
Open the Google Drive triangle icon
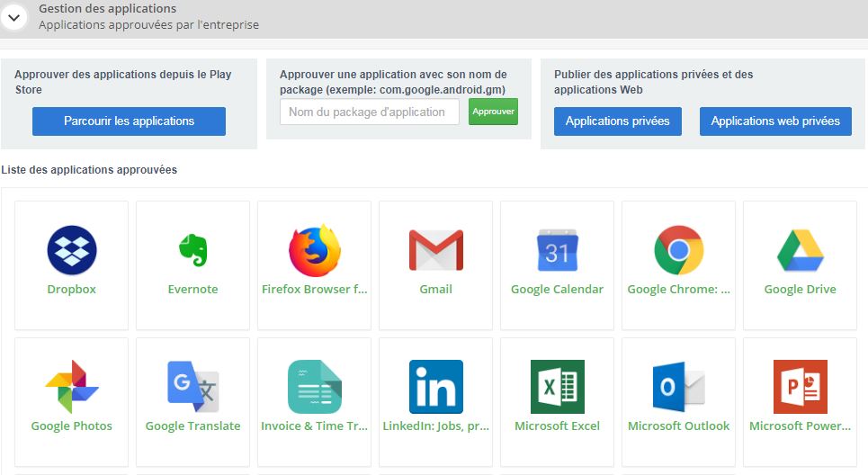801,250
